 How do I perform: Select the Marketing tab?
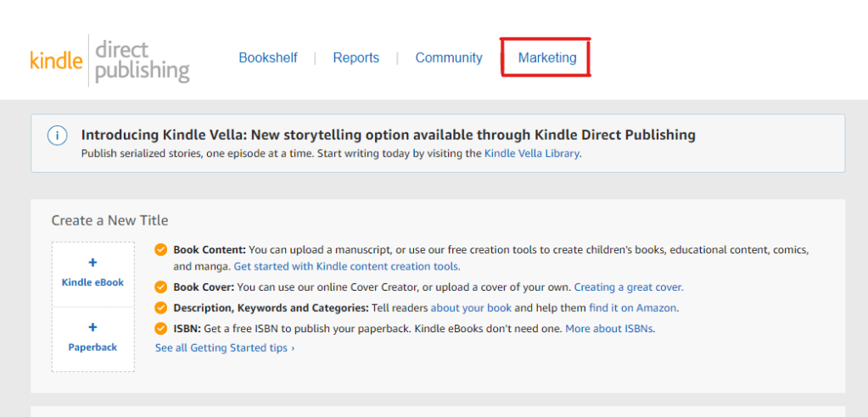[x=547, y=58]
